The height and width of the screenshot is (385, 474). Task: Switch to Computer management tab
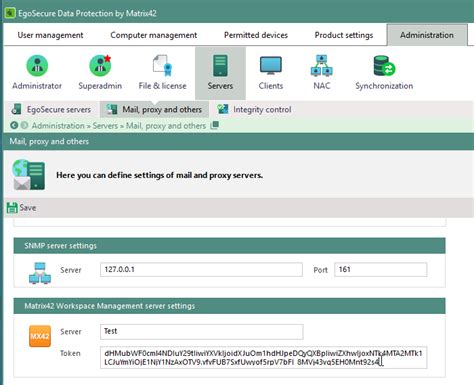154,35
